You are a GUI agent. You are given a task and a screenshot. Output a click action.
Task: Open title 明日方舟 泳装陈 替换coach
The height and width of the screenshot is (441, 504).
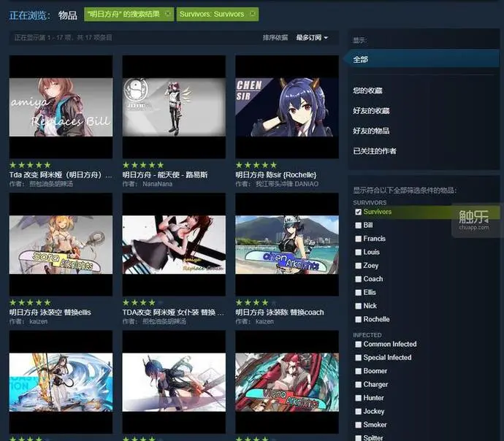tap(280, 312)
